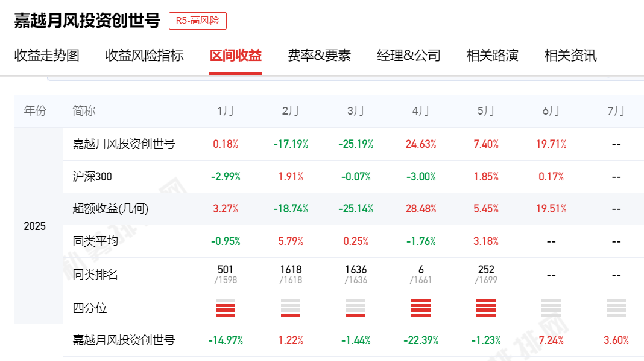Image resolution: width=644 pixels, height=361 pixels.
Task: Click the -25.19% March return value
Action: 356,144
